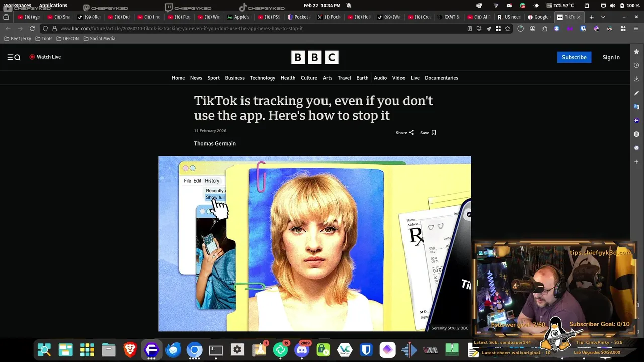
Task: Open Discord from the dock
Action: tap(302, 350)
